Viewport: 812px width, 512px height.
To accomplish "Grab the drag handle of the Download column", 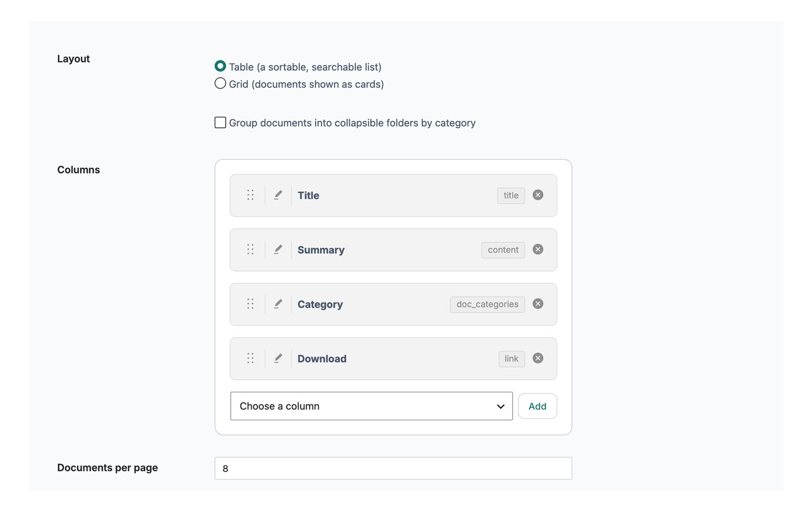I will (250, 358).
